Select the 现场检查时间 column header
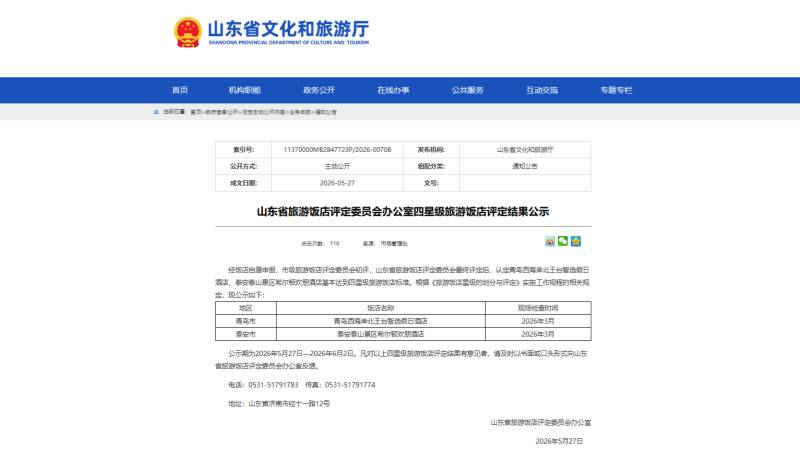 [x=538, y=308]
